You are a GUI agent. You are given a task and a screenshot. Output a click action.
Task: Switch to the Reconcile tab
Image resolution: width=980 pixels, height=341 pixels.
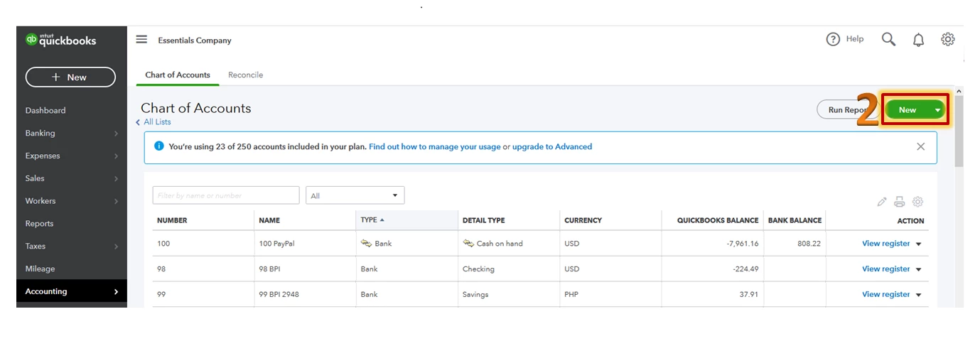click(245, 75)
